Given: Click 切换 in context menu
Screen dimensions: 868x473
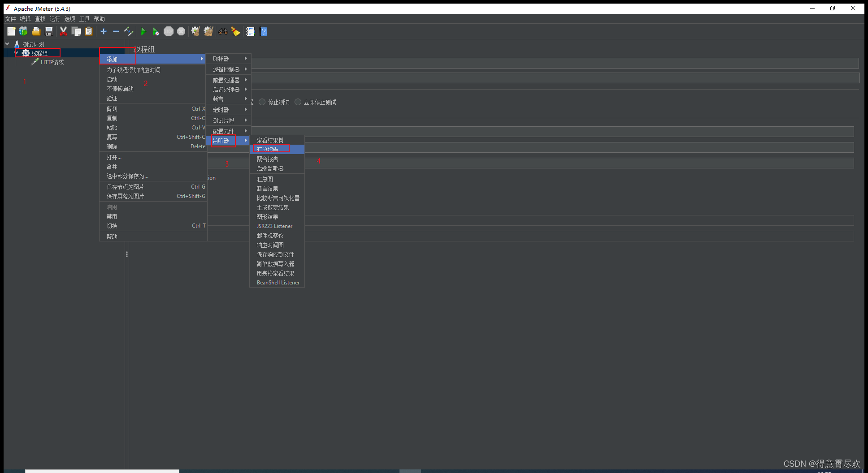Looking at the screenshot, I should tap(153, 226).
